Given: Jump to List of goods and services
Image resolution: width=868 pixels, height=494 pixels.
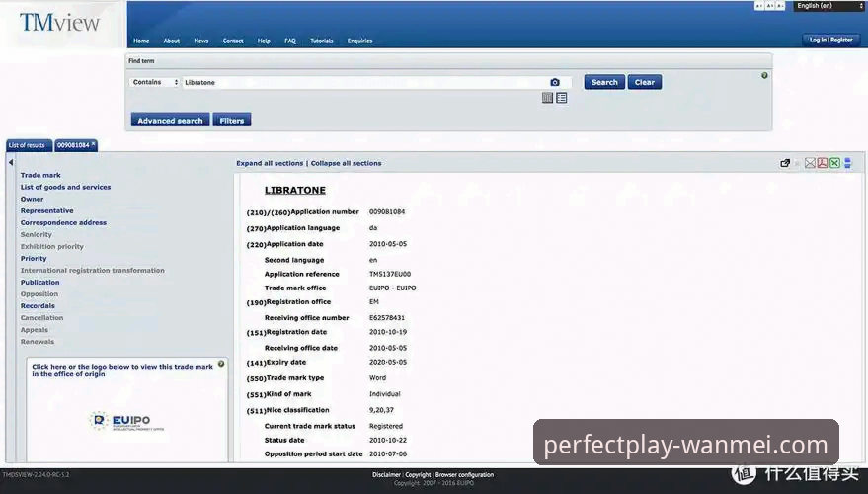Looking at the screenshot, I should click(x=65, y=187).
